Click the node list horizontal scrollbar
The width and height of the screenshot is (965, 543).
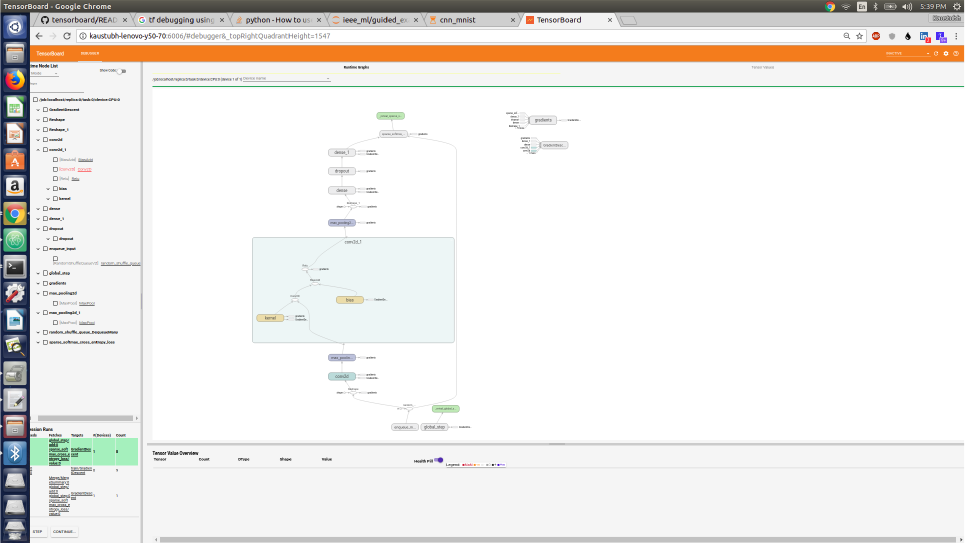pyautogui.click(x=86, y=418)
